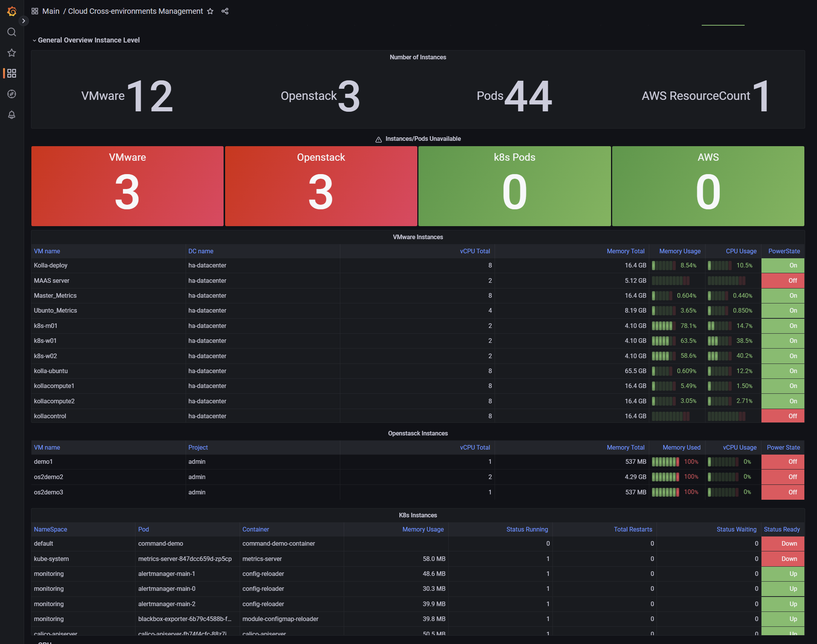Open the sidebar search icon

(12, 32)
